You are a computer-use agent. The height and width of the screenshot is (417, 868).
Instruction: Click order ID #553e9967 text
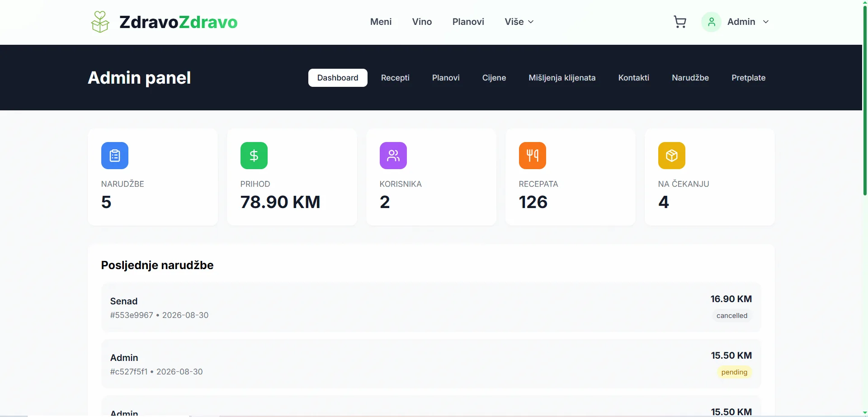(132, 315)
